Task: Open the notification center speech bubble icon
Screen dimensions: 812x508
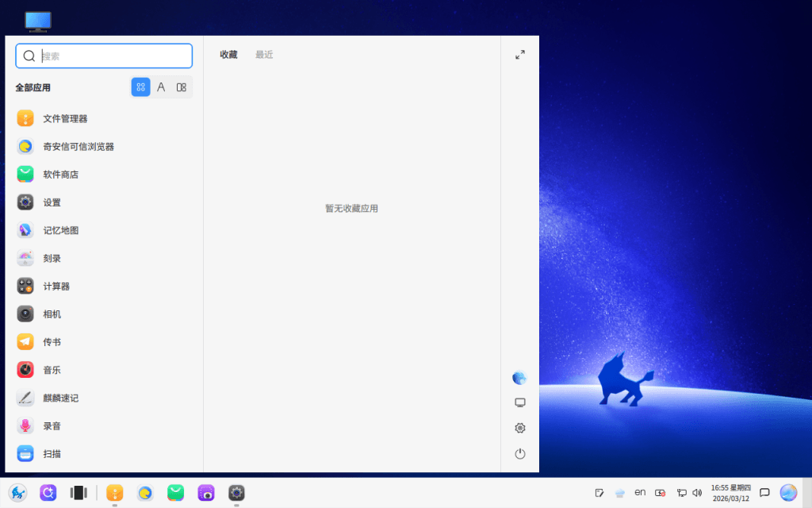Action: pos(764,493)
